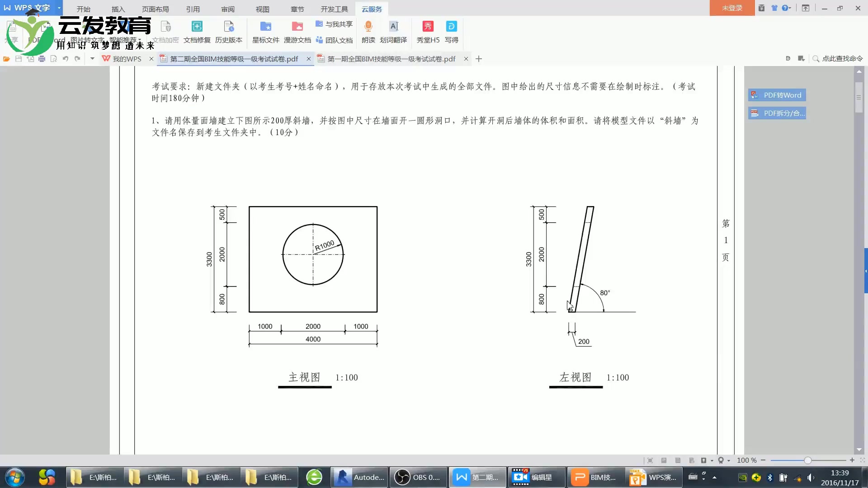Switch to outline view mode in status bar
This screenshot has width=868, height=488.
coord(678,460)
